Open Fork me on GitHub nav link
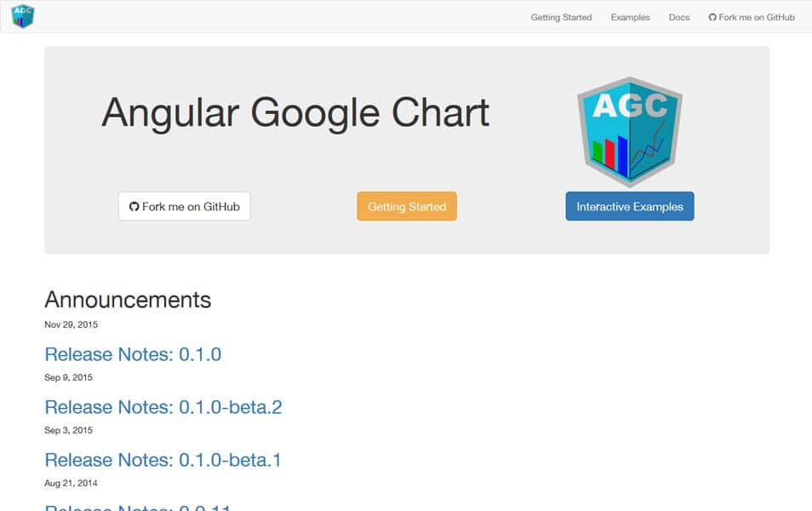Screen dimensions: 812x511 coord(752,17)
